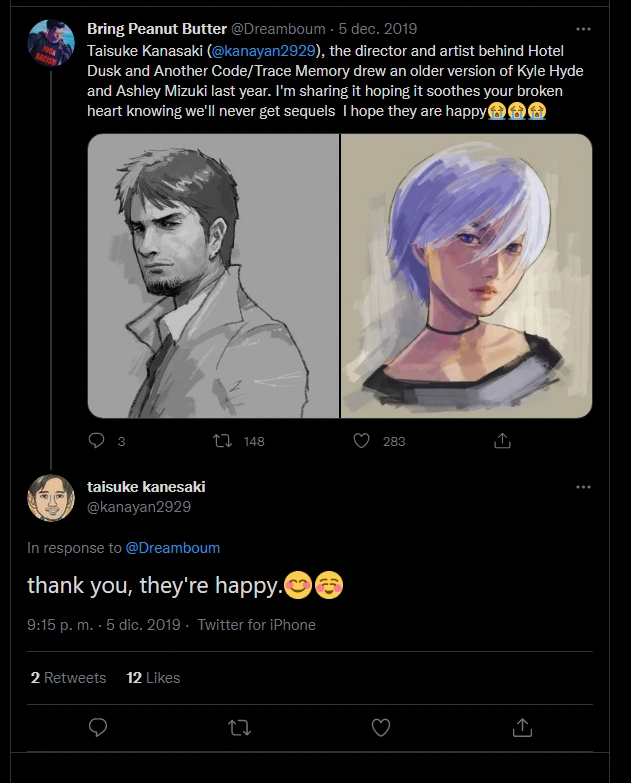
Task: Retweet taisuke kanesaki's thank you tweet
Action: coord(240,727)
